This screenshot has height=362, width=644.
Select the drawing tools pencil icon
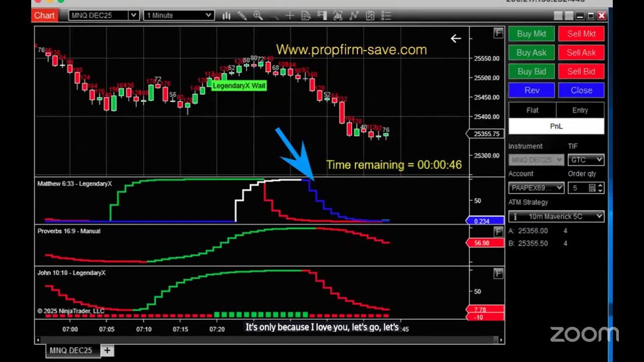click(242, 16)
